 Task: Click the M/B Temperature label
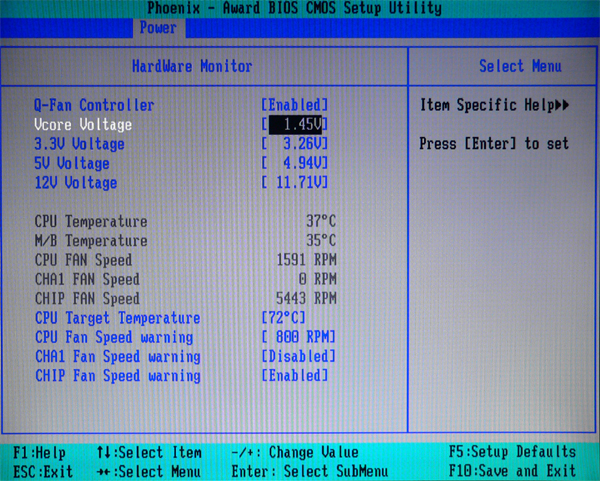pyautogui.click(x=91, y=241)
